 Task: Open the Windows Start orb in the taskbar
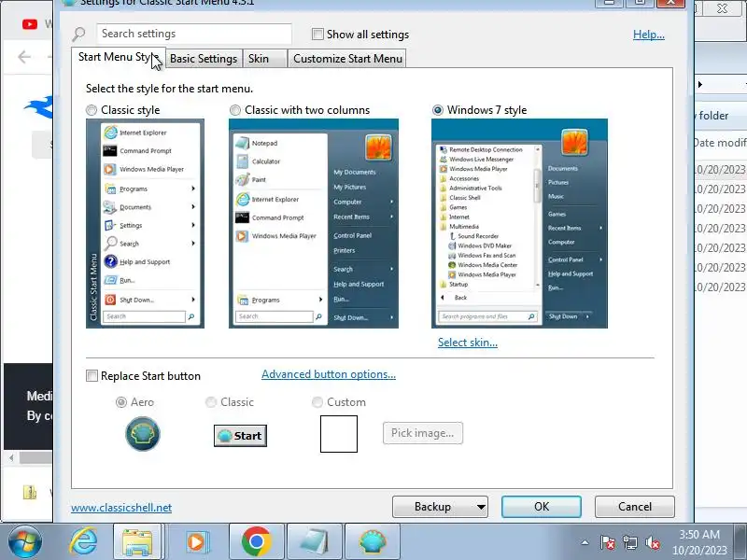24,542
